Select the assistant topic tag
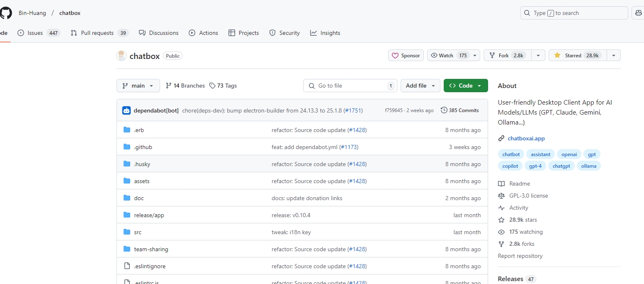 pyautogui.click(x=541, y=154)
